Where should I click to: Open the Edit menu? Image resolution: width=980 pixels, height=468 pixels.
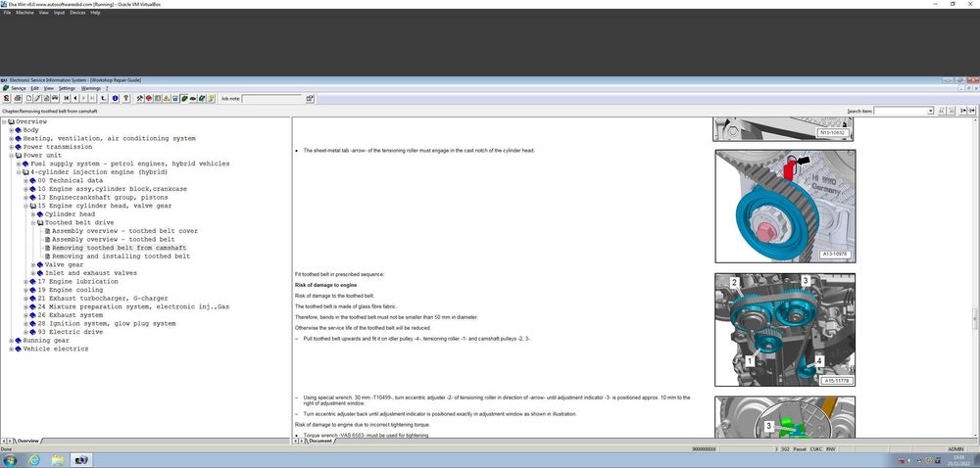pos(35,89)
